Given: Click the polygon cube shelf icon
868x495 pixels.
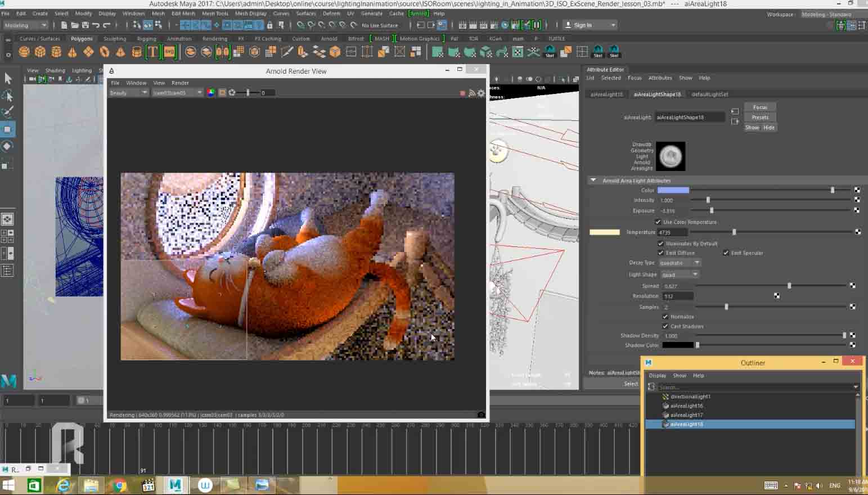Looking at the screenshot, I should (40, 52).
